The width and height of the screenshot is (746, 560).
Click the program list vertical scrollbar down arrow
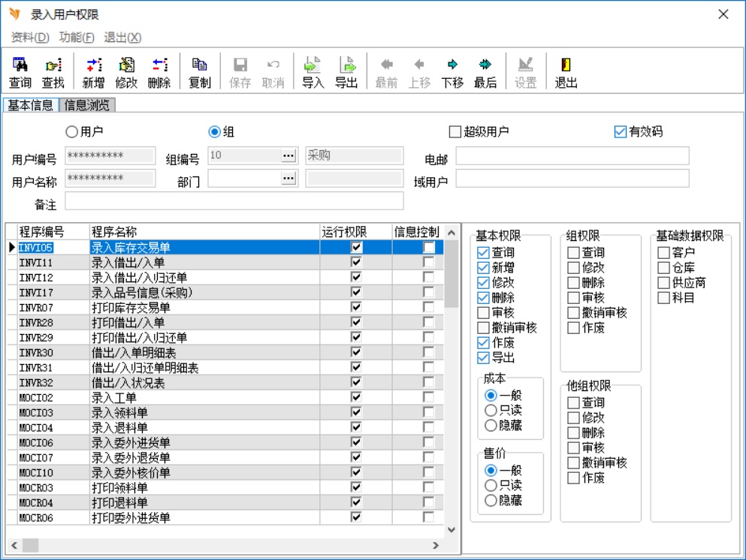click(452, 529)
